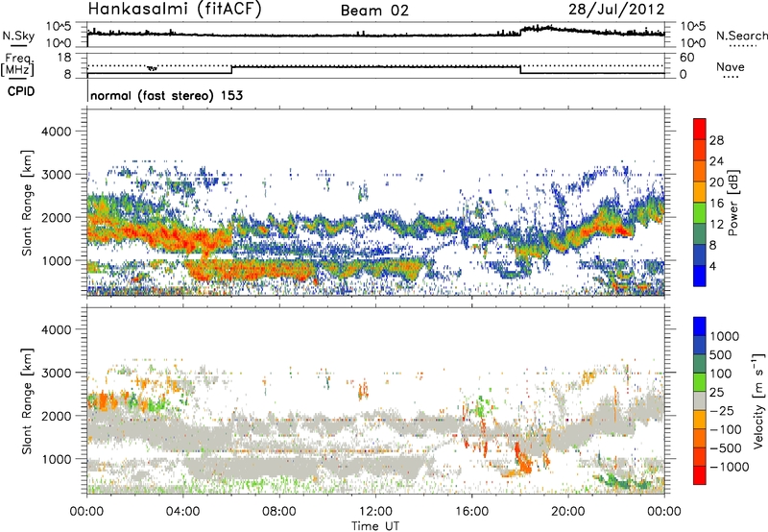This screenshot has width=768, height=532.
Task: Click the 16:00 time tick label
Action: (471, 512)
